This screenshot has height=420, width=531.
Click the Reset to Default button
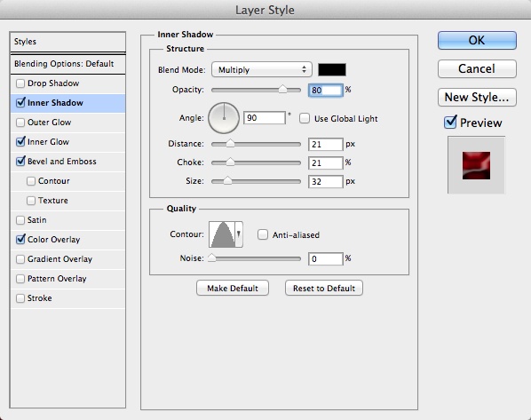click(324, 289)
